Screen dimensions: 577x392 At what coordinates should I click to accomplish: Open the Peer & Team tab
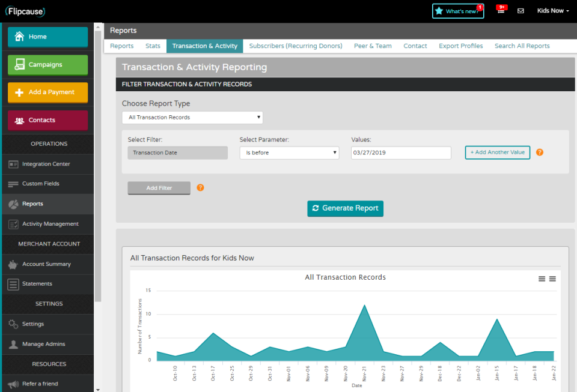tap(373, 46)
